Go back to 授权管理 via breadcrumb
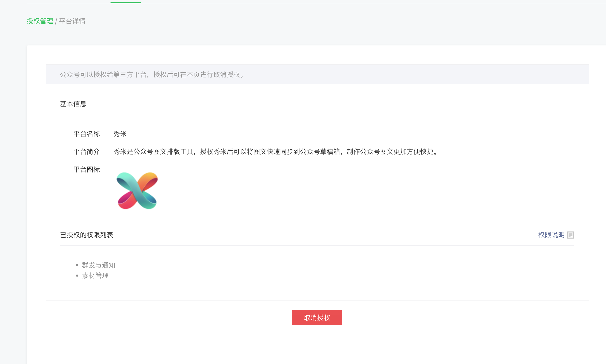Viewport: 606px width, 364px height. pyautogui.click(x=40, y=21)
